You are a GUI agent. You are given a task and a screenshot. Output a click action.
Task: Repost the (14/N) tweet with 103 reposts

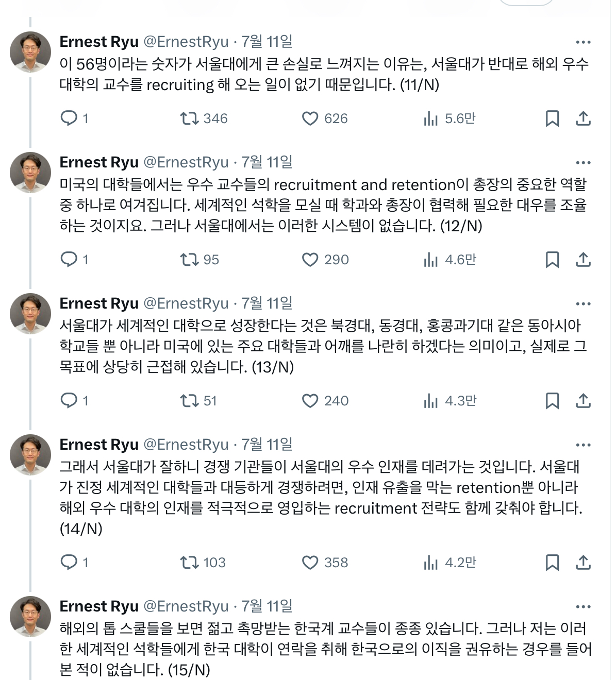189,563
